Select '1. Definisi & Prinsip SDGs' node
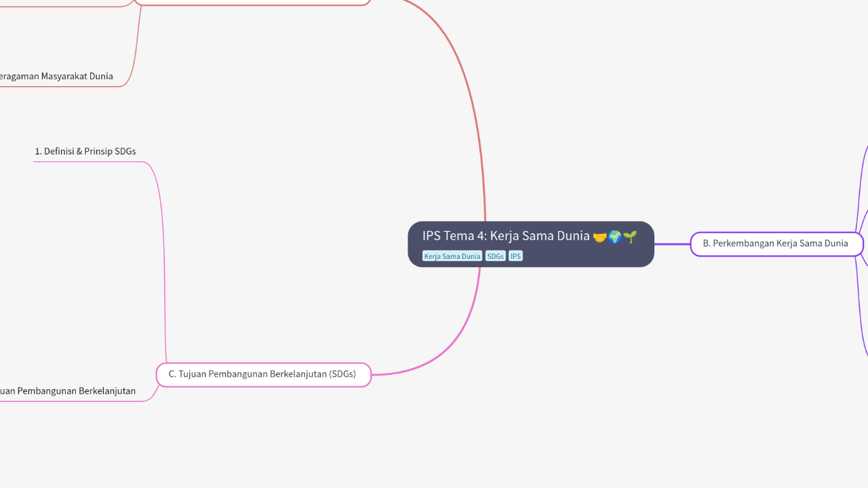Screen dimensions: 868x488 [x=85, y=152]
